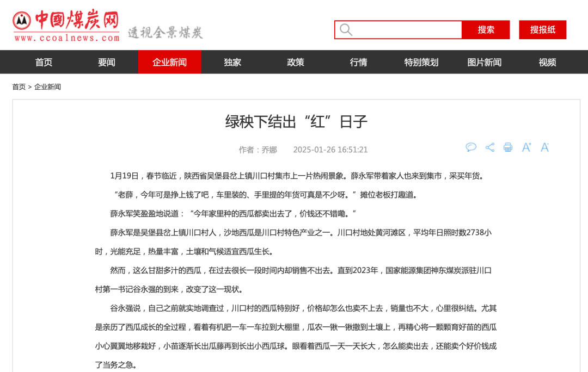Open the 图片新闻 navigation item
This screenshot has height=372, width=588.
coord(484,62)
